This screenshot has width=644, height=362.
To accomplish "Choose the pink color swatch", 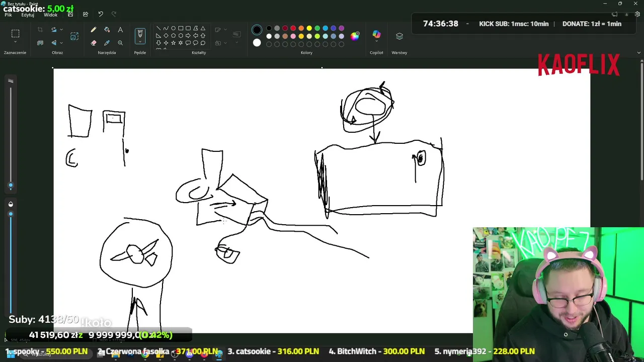I will 293,36.
